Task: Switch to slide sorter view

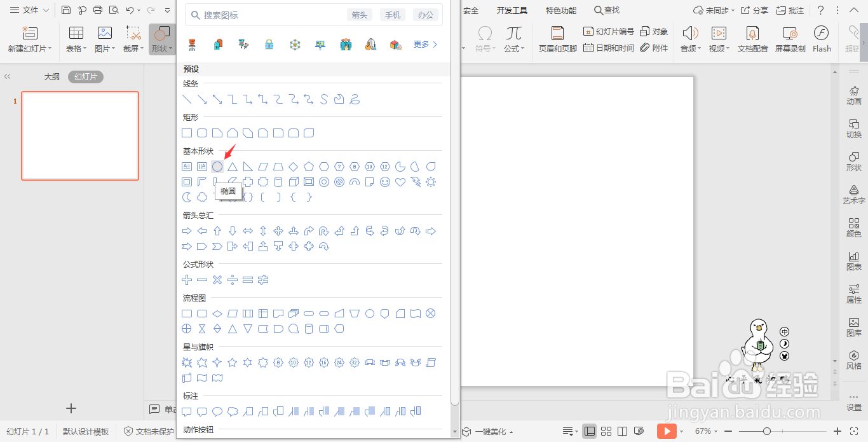Action: click(x=606, y=431)
